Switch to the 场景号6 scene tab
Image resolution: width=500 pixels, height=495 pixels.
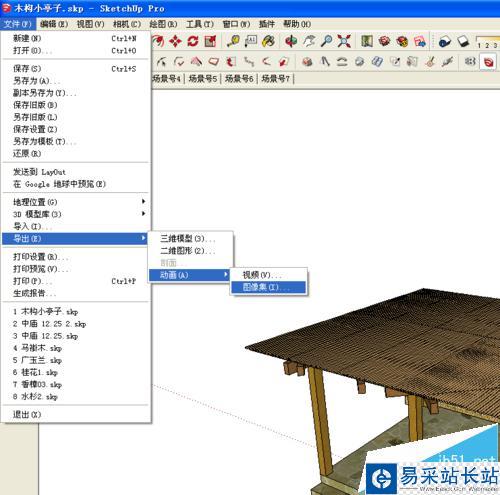point(239,79)
